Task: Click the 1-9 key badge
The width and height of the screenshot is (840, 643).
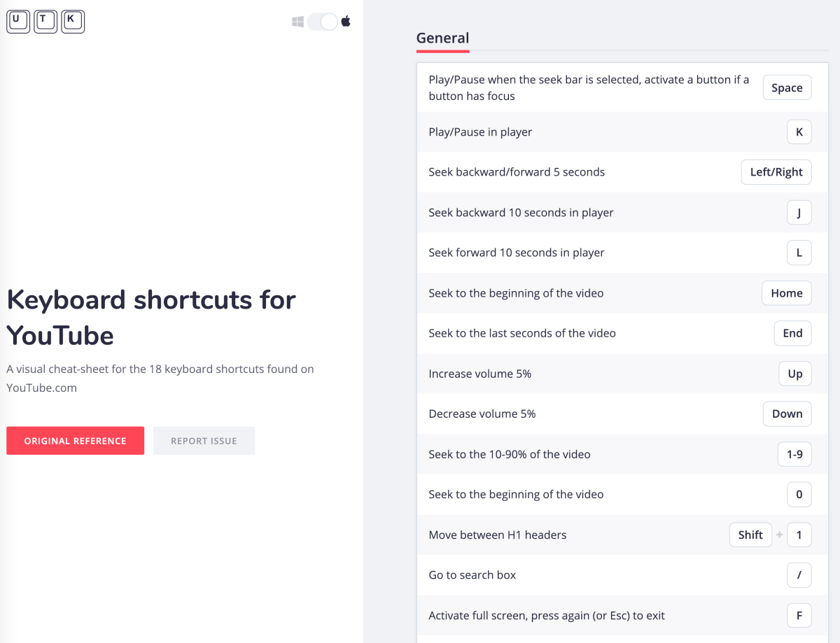Action: (794, 455)
